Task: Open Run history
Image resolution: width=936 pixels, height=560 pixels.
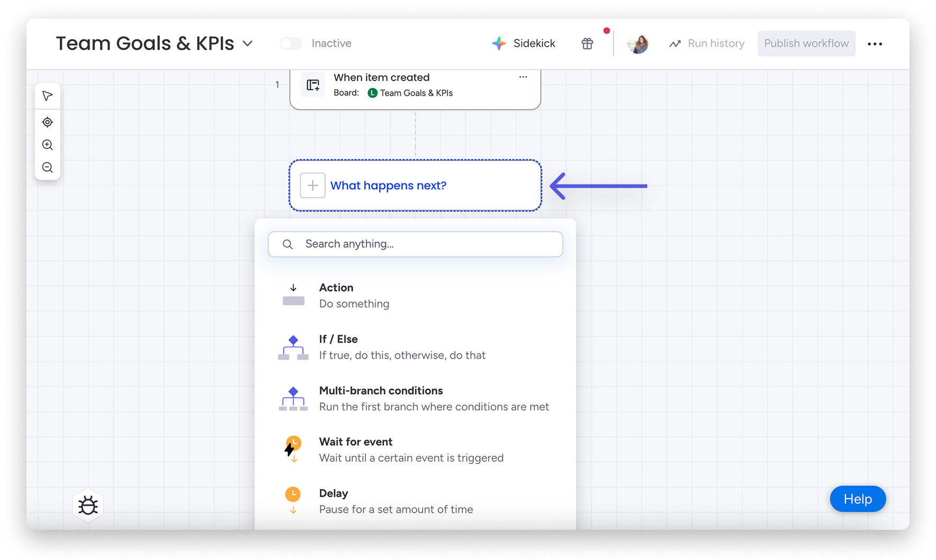Action: [x=706, y=43]
